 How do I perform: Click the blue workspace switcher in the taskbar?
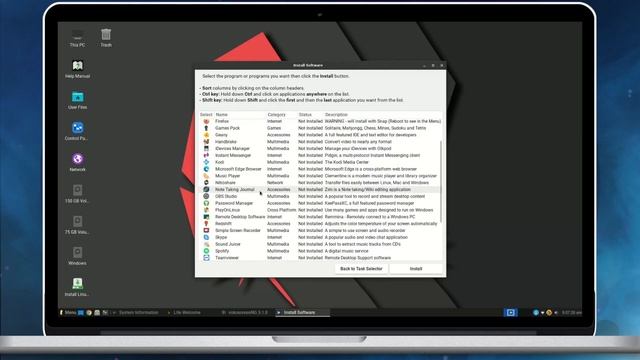click(x=511, y=313)
